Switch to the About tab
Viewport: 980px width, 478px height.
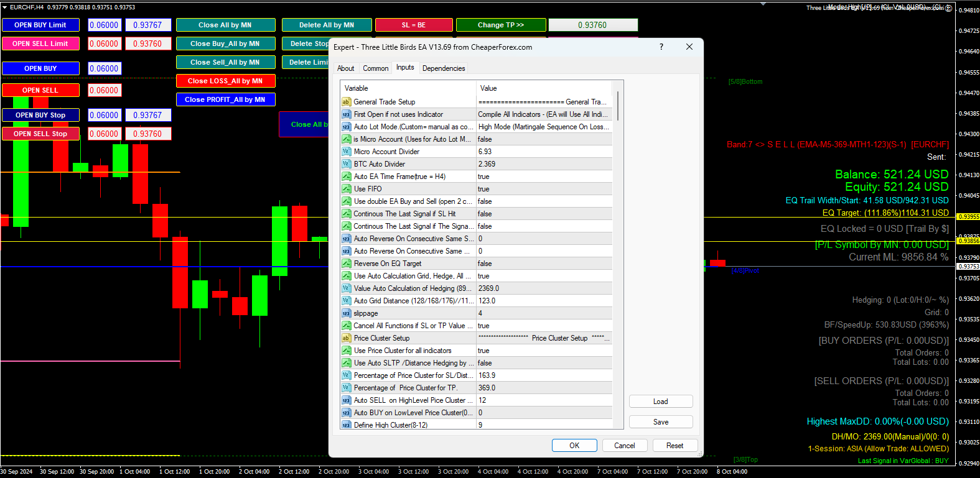[x=346, y=68]
